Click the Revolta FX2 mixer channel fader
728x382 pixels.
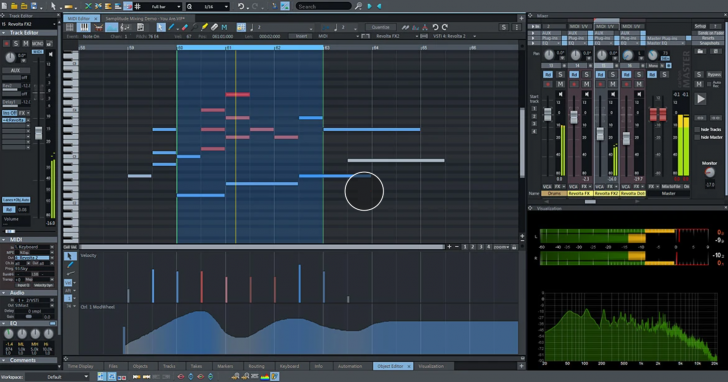600,134
